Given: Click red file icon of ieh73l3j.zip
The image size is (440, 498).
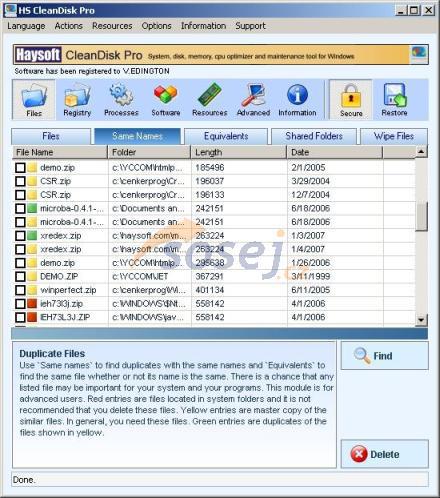Looking at the screenshot, I should click(x=32, y=304).
